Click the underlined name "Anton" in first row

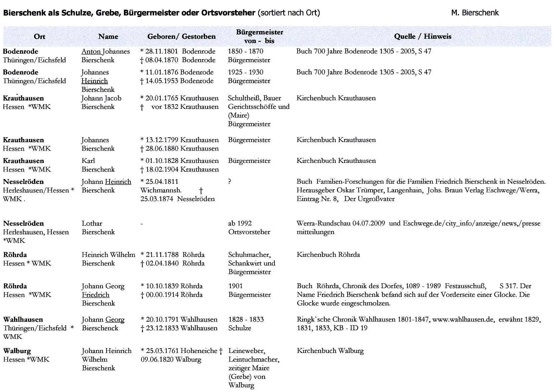(x=91, y=51)
